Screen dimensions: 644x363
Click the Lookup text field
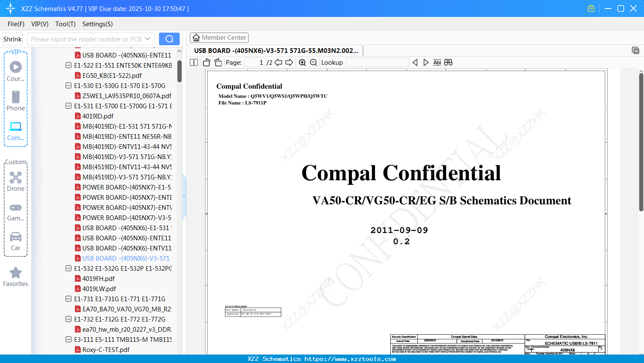point(378,62)
